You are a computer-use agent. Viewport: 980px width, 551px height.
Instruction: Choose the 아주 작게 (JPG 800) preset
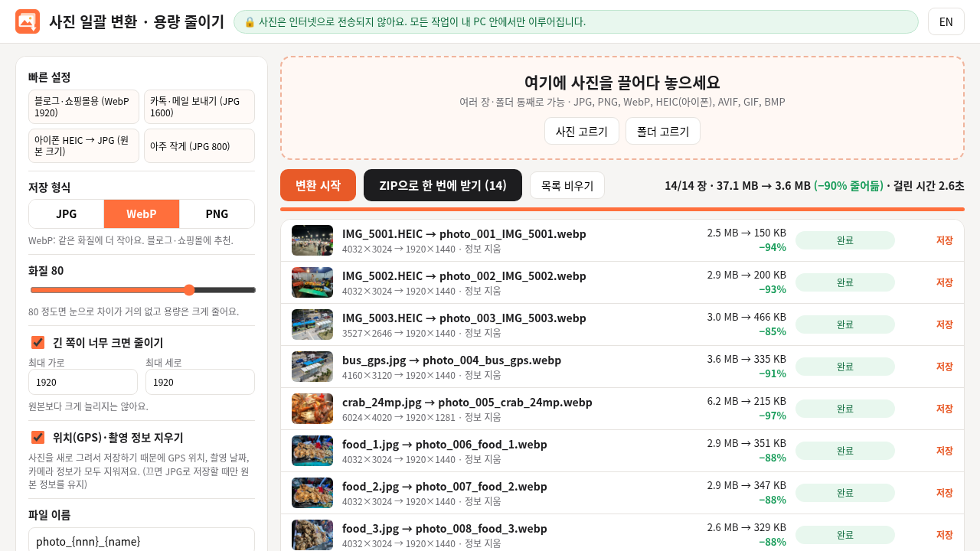199,145
